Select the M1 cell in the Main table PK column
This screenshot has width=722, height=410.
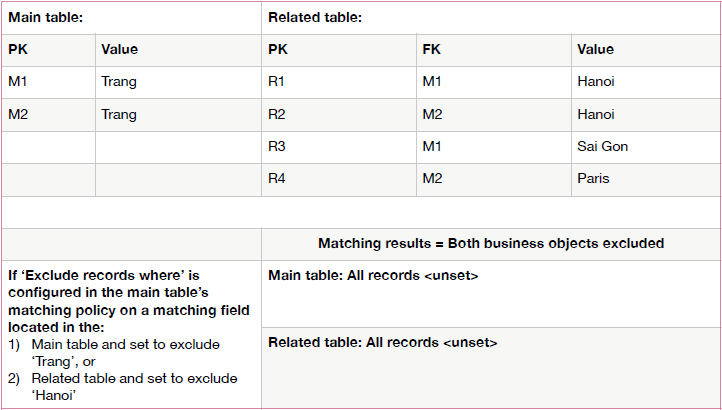pos(20,82)
